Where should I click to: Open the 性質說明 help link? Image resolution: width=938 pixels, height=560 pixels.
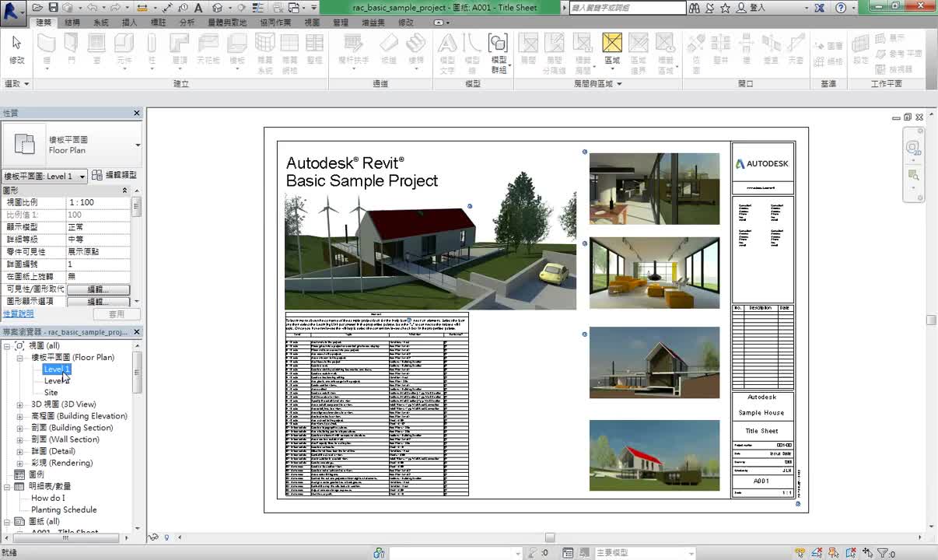[19, 313]
